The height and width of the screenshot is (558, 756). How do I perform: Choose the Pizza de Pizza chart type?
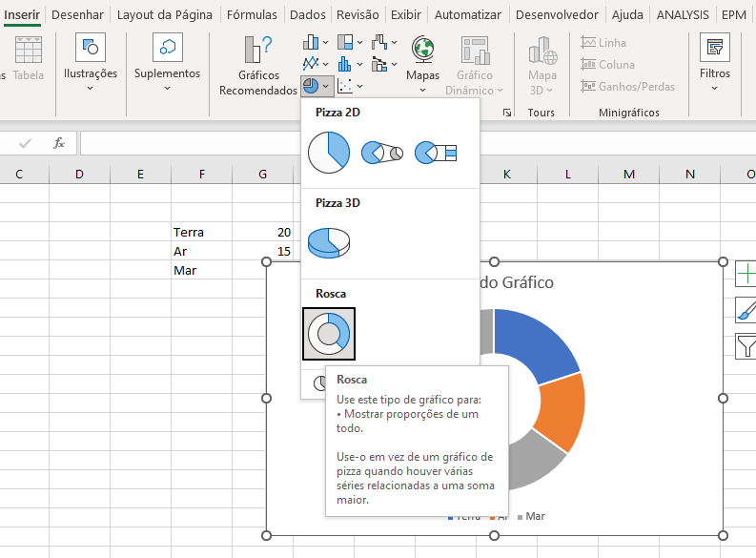(x=382, y=153)
